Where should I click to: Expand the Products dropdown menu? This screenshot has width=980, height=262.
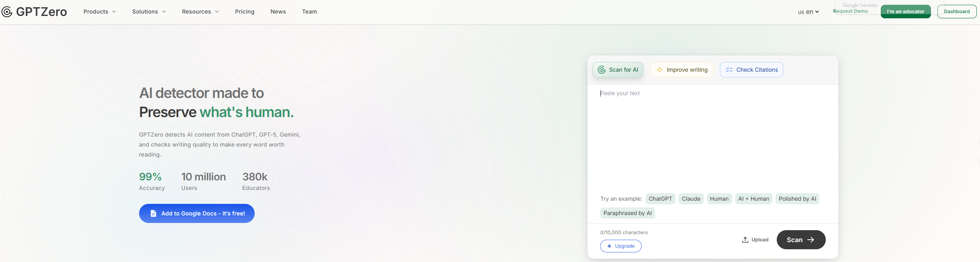100,12
